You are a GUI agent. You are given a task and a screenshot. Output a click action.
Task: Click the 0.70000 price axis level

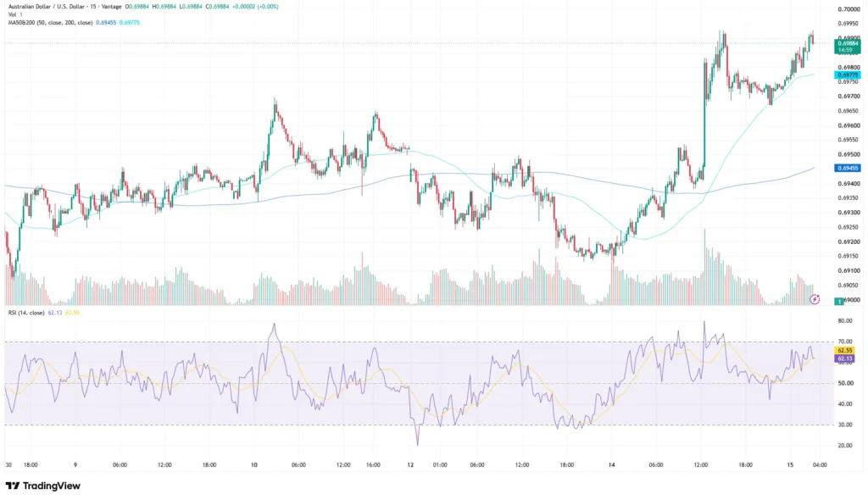849,9
